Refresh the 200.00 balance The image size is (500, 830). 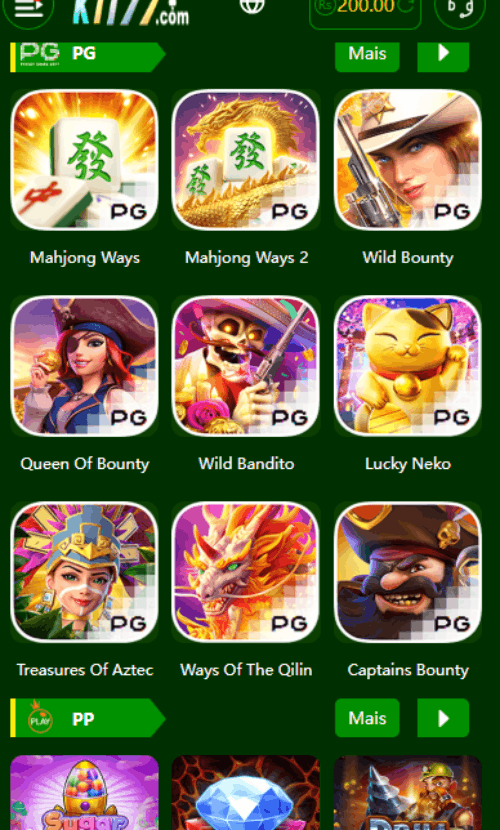[x=406, y=6]
